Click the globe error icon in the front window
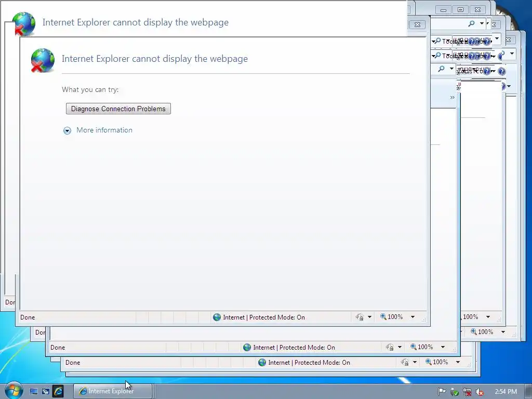This screenshot has height=399, width=532. [x=43, y=60]
